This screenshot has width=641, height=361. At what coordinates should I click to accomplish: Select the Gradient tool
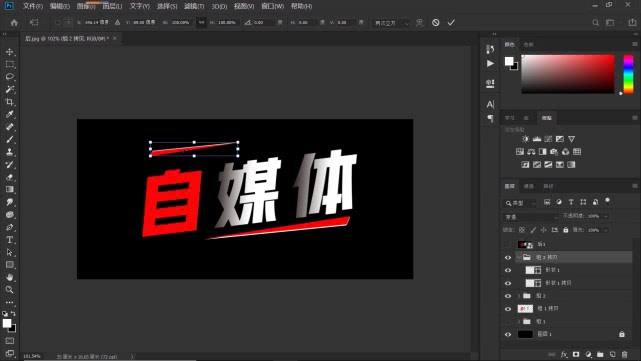point(10,189)
